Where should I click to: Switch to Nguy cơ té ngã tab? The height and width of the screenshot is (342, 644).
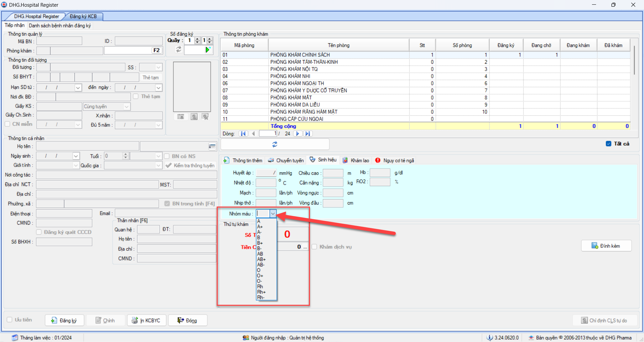(394, 160)
